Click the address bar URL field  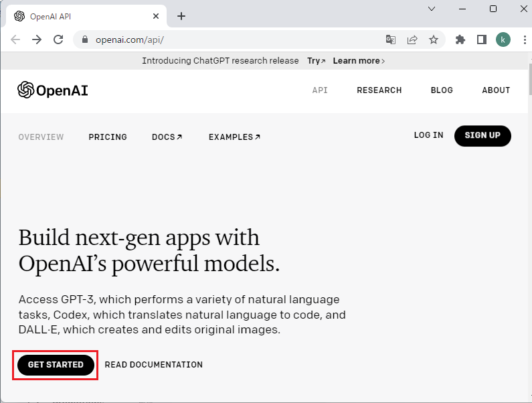tap(234, 39)
